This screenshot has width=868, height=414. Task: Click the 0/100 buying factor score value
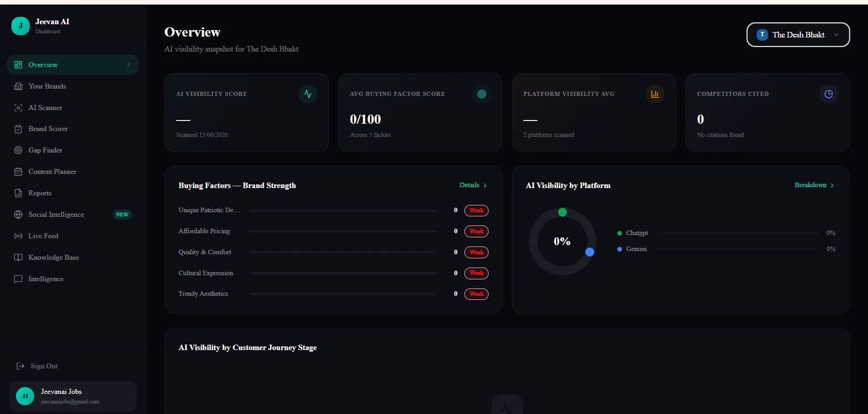point(365,120)
